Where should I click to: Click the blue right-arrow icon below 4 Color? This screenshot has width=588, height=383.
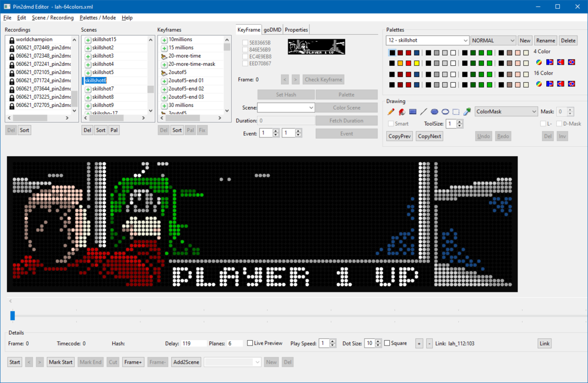[550, 62]
